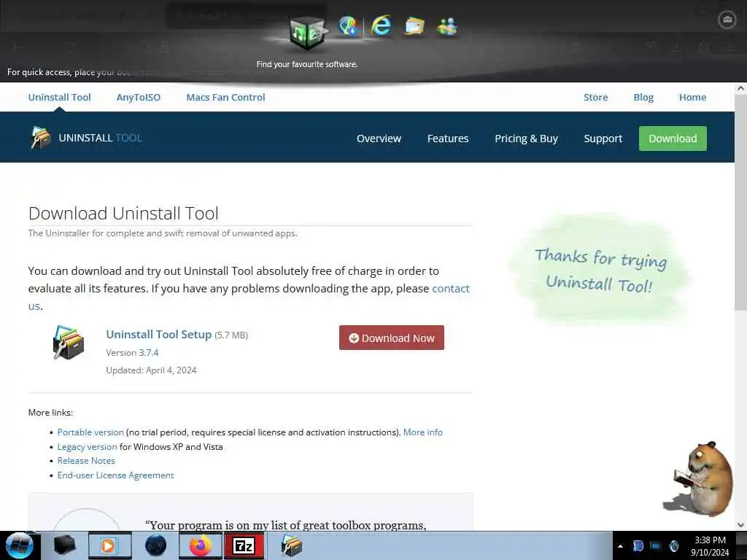Select the Uninstall Tool top tab
This screenshot has height=560, width=747.
pyautogui.click(x=60, y=97)
